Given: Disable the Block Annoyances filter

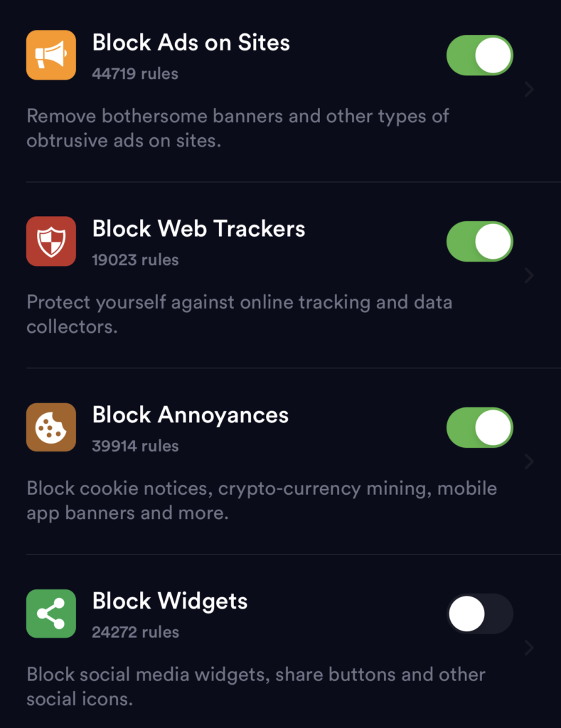Looking at the screenshot, I should [x=479, y=427].
